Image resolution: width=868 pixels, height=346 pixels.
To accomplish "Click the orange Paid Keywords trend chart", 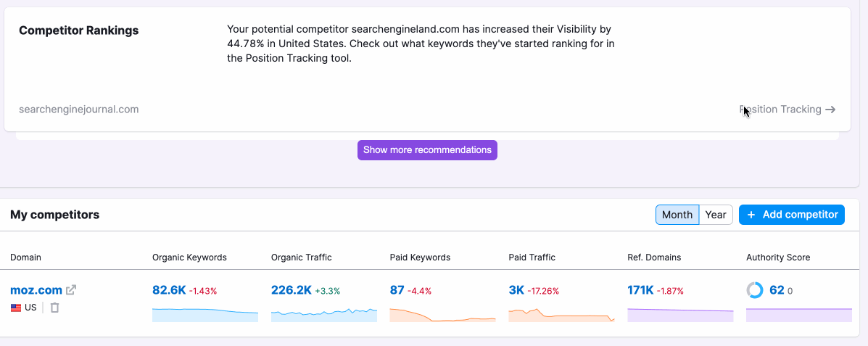I will (442, 315).
